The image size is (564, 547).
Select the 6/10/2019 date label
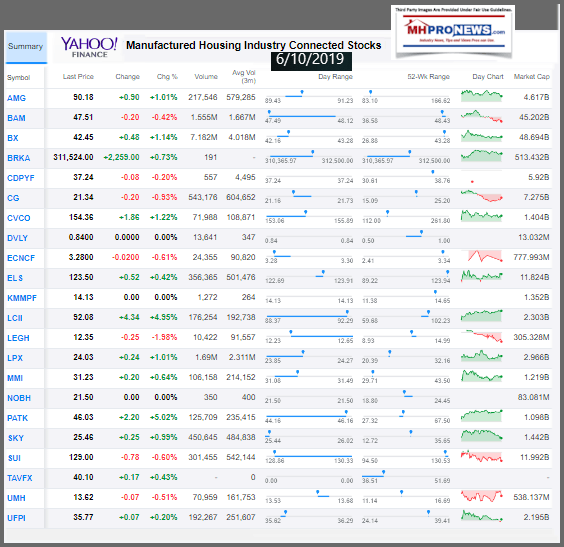coord(311,60)
